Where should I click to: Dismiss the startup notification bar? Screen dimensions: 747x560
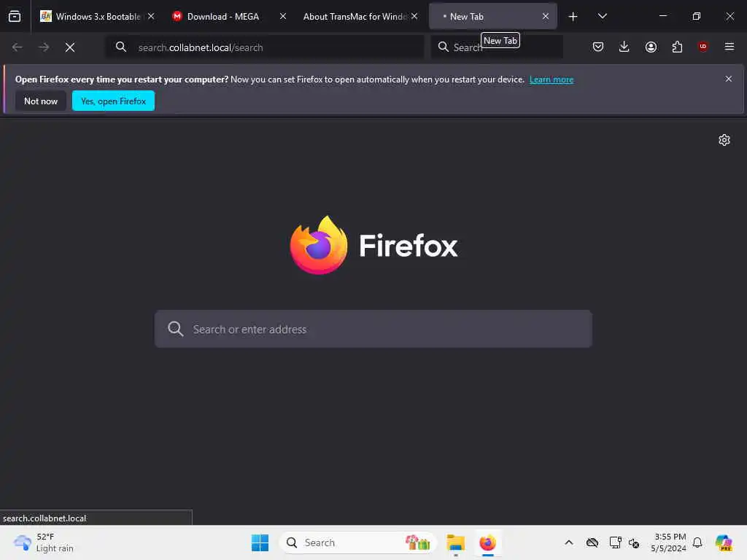tap(729, 79)
